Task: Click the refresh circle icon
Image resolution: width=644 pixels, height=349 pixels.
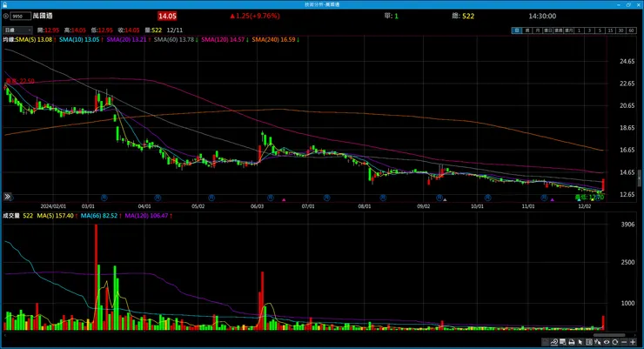Action: point(614,342)
